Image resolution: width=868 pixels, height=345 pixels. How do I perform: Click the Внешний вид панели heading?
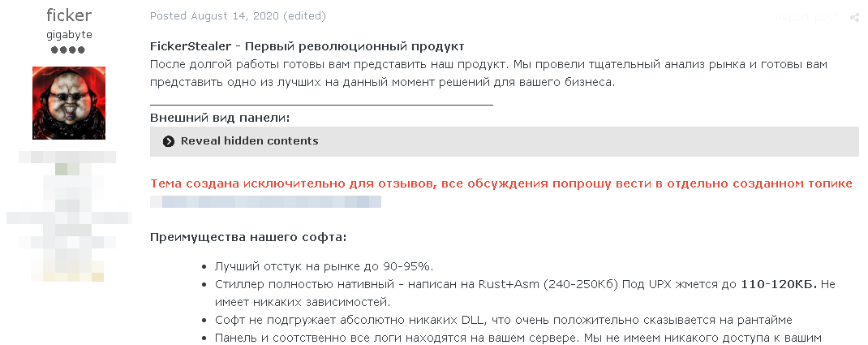point(220,118)
